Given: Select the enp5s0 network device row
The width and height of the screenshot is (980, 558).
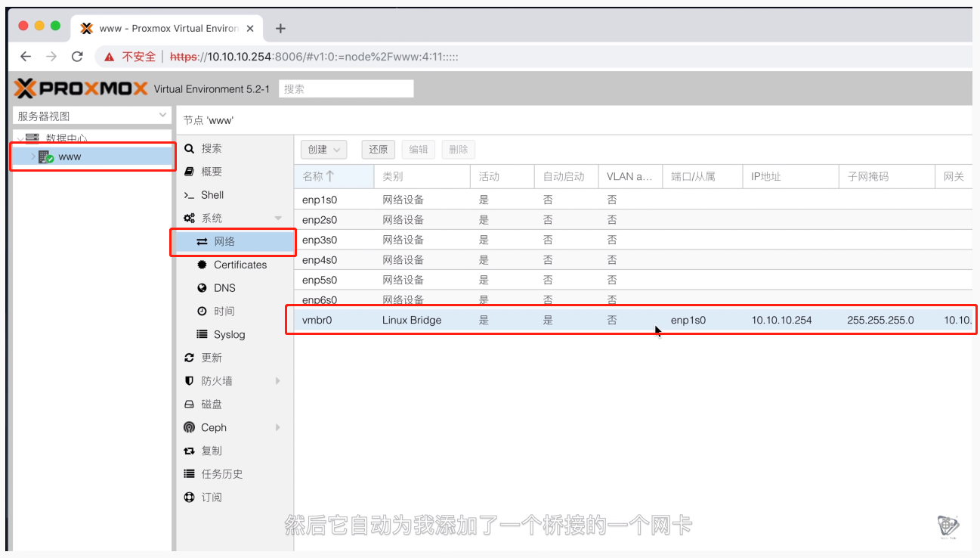Looking at the screenshot, I should coord(633,280).
